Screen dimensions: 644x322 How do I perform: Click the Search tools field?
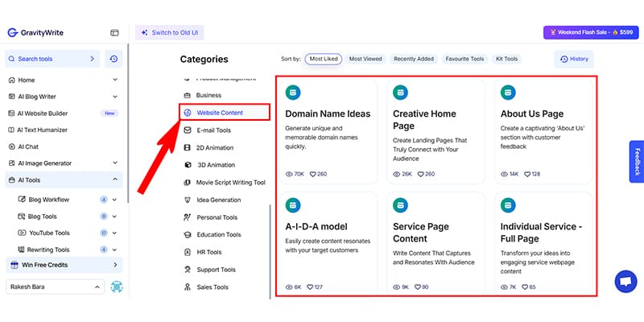tap(52, 59)
